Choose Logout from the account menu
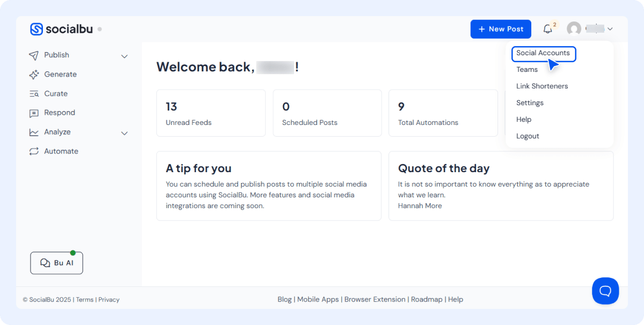Image resolution: width=644 pixels, height=325 pixels. tap(528, 136)
